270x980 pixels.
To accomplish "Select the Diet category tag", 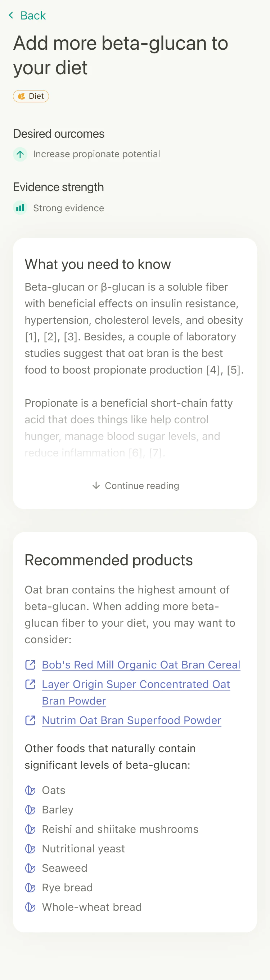I will click(31, 96).
